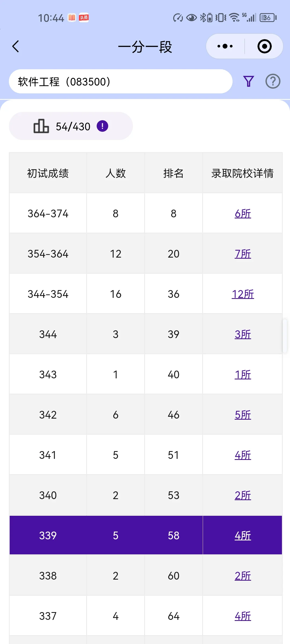Open 4所 link in highlighted 339 row
The image size is (290, 644).
pyautogui.click(x=243, y=536)
